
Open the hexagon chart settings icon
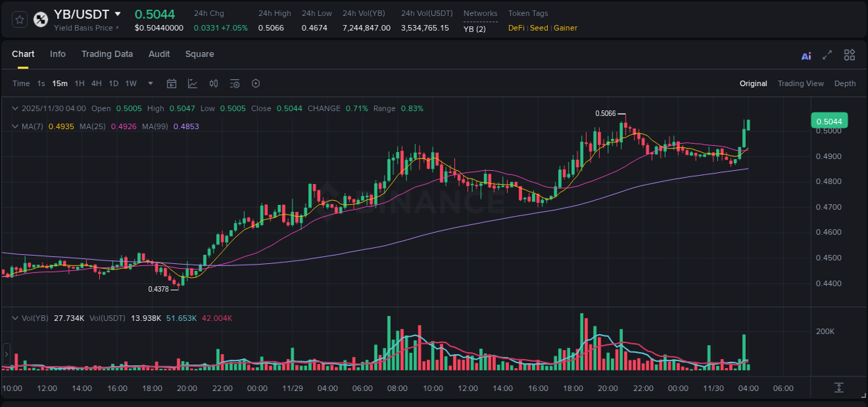(256, 83)
